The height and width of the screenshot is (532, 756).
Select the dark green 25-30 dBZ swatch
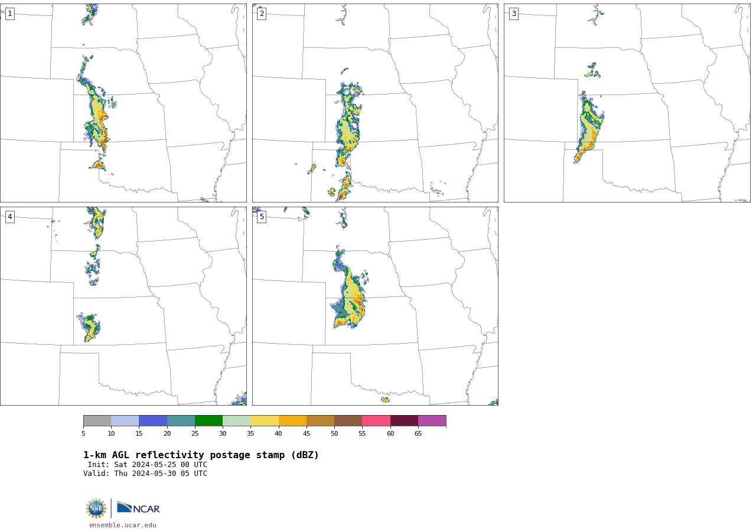coord(208,420)
